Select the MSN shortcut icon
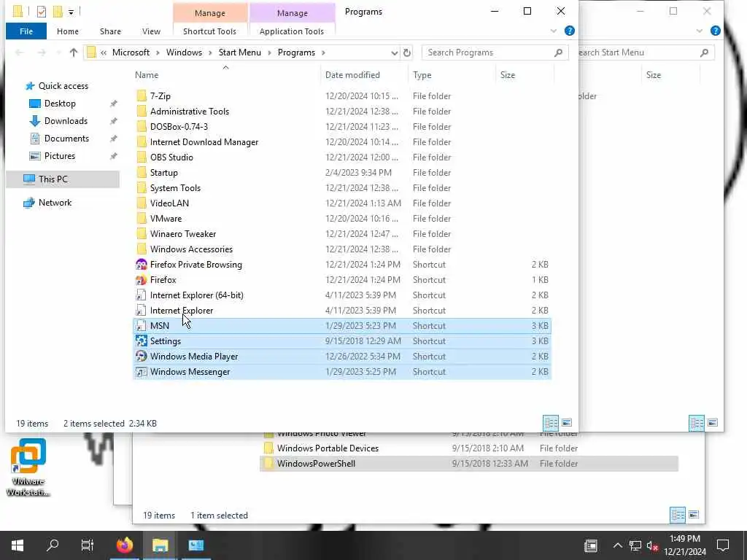 [x=141, y=326]
